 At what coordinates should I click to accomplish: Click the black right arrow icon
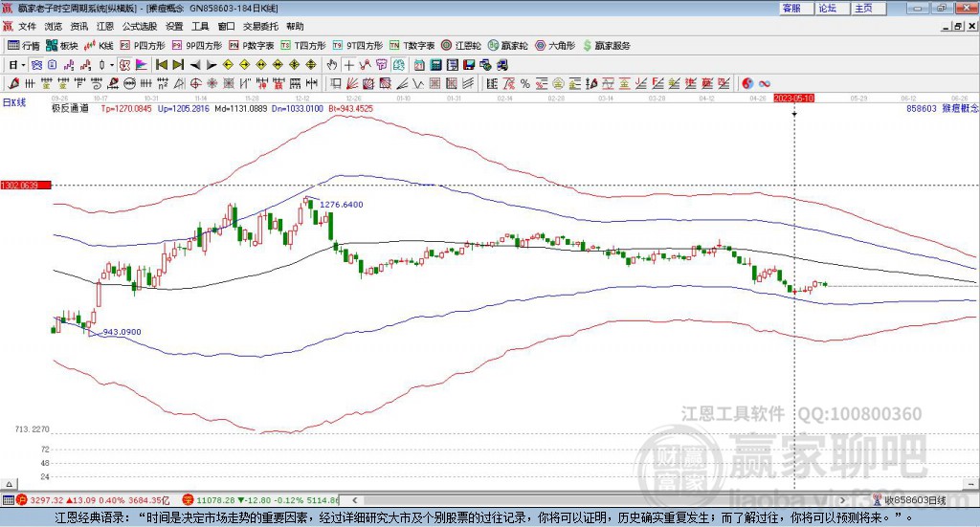tap(212, 65)
